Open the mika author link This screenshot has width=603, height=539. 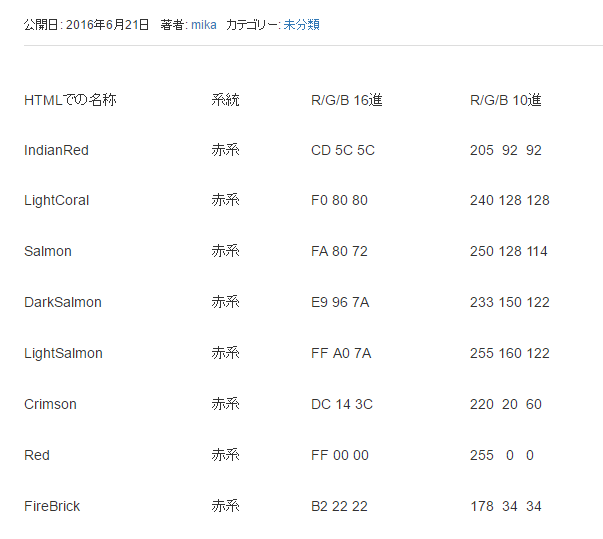point(203,24)
